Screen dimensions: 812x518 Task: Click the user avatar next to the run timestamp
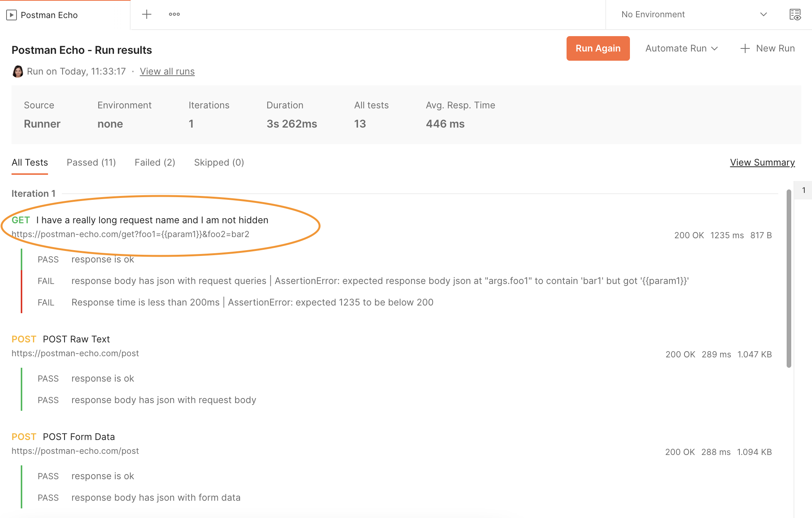pos(17,71)
